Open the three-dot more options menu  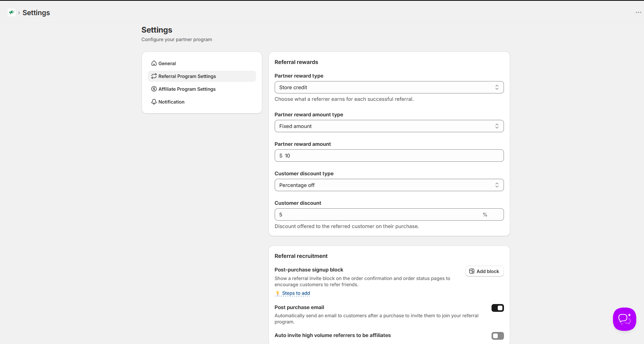[638, 12]
